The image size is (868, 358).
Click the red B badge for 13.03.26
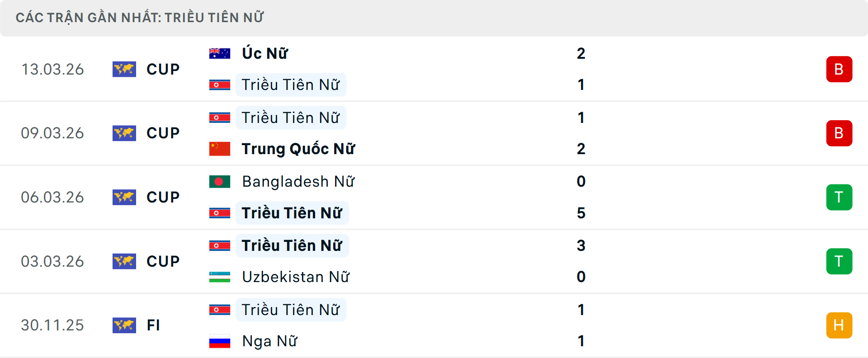point(839,69)
